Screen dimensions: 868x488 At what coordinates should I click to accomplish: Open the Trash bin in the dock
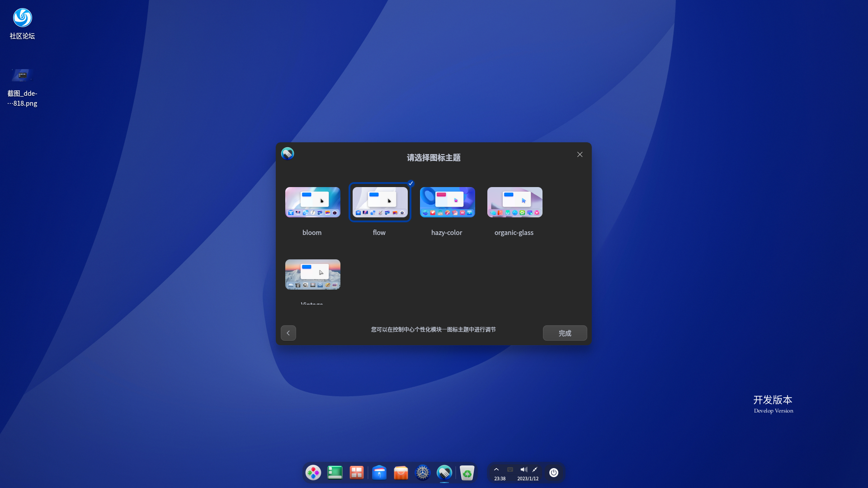[x=467, y=472]
